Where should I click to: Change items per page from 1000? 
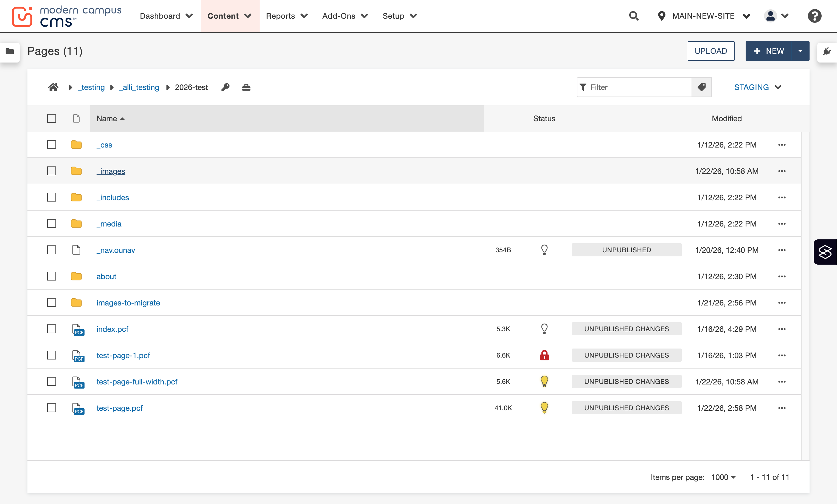[x=723, y=477]
